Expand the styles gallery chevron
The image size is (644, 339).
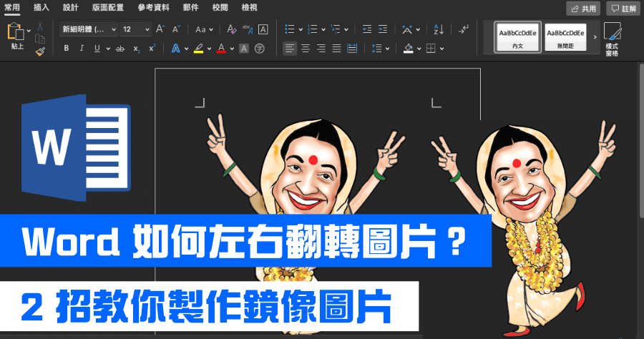click(595, 37)
